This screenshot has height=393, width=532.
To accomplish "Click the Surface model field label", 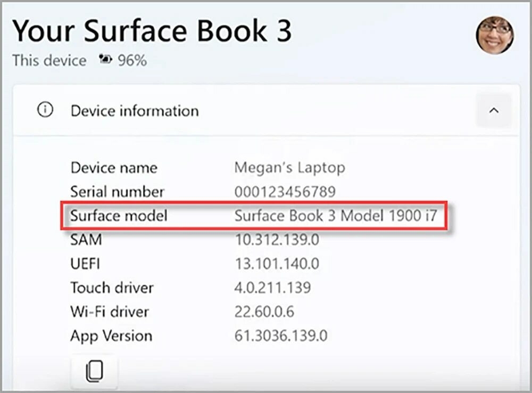I will [x=118, y=216].
